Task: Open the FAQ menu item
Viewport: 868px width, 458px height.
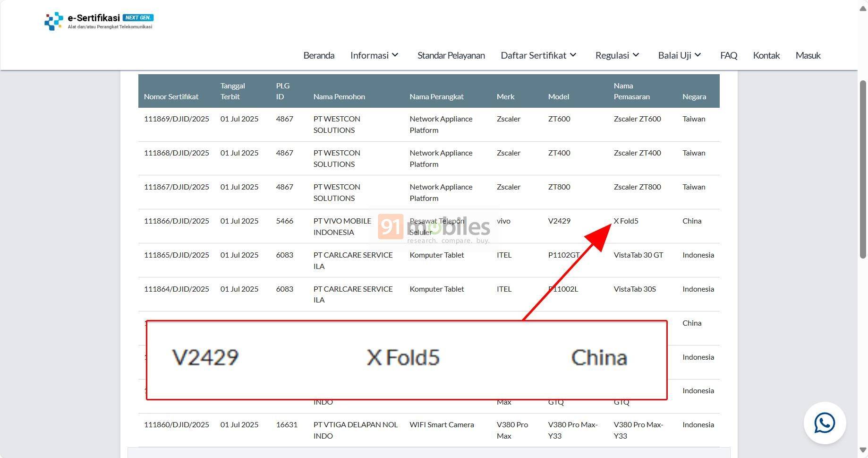Action: tap(729, 55)
